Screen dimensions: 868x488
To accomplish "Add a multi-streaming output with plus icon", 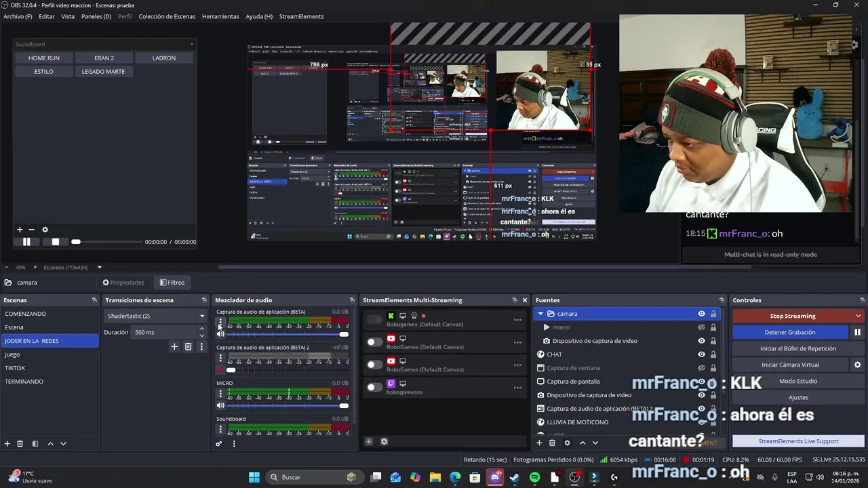I will [369, 441].
